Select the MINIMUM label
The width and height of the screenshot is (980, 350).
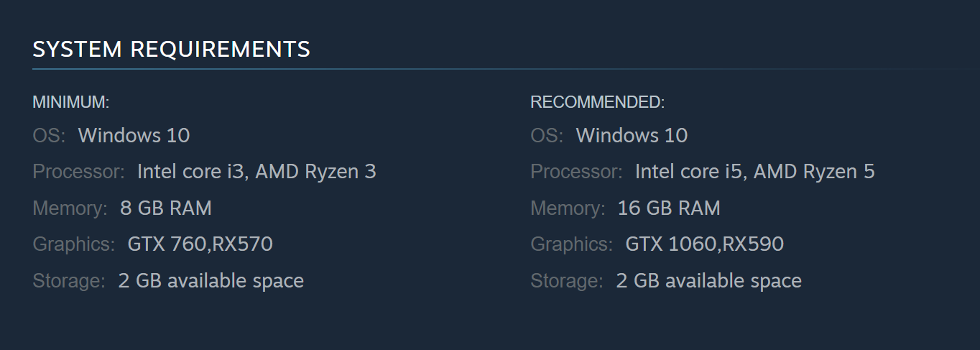point(70,102)
